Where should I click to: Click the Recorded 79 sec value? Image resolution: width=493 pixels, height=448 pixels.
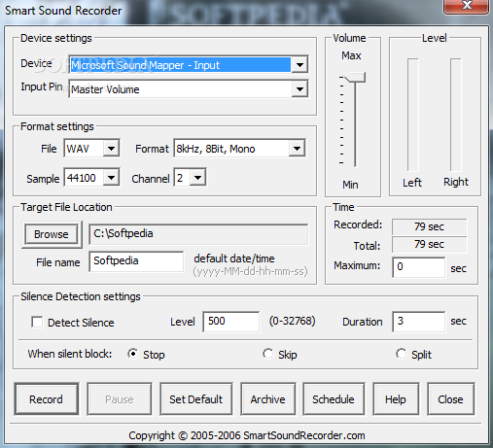point(429,226)
